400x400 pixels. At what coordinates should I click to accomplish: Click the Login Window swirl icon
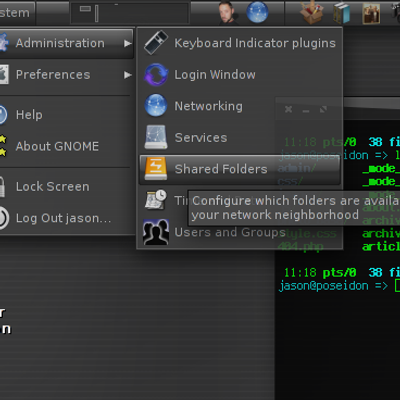(x=156, y=75)
